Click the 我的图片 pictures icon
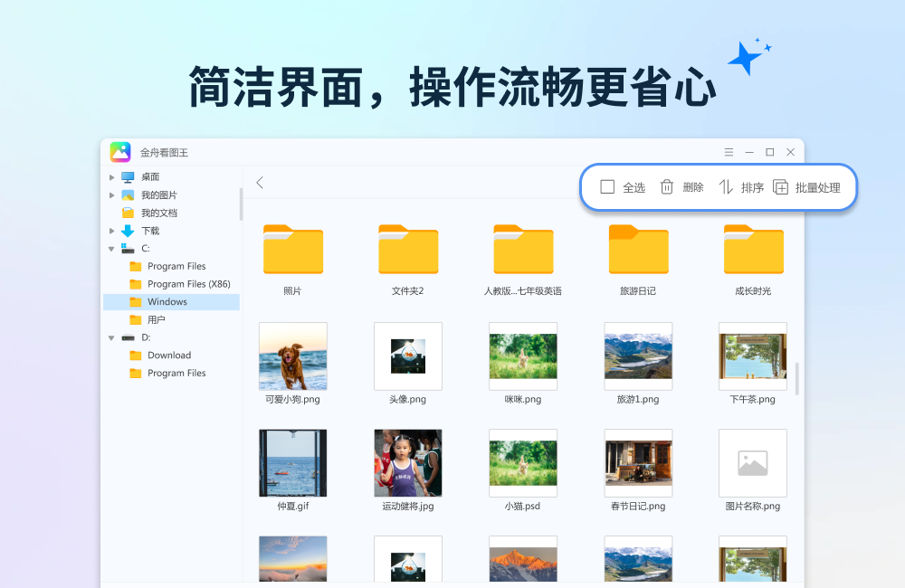 click(x=129, y=194)
